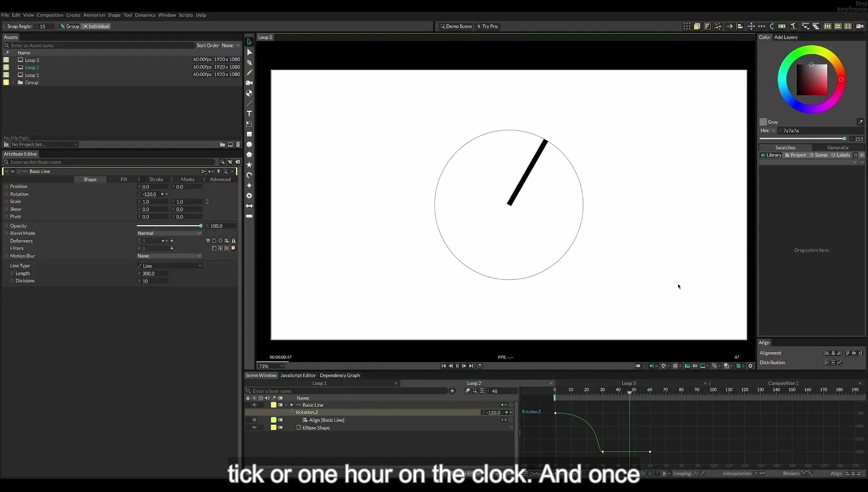Select the Star shape tool
Screen dimensions: 868x492
pyautogui.click(x=249, y=165)
